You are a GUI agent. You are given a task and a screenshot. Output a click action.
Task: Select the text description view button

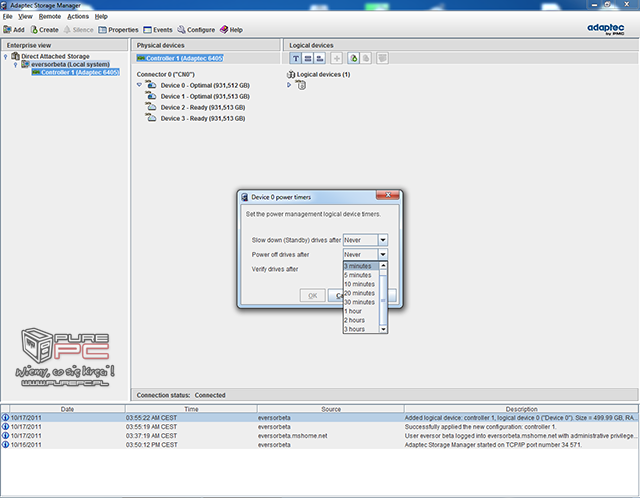297,59
